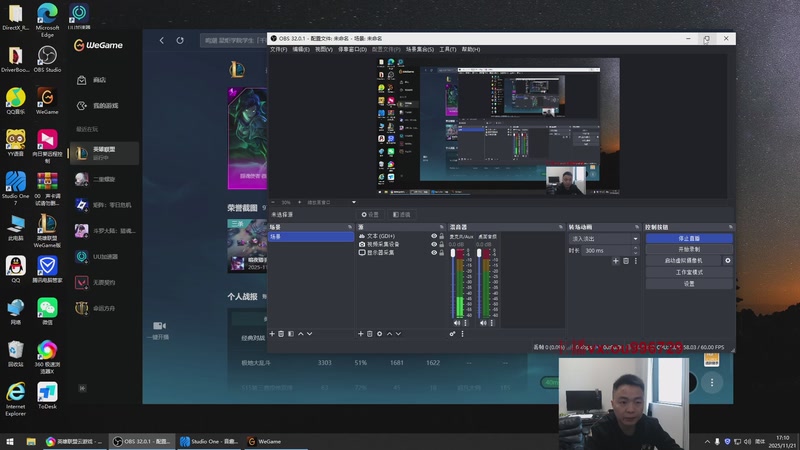Image resolution: width=800 pixels, height=450 pixels.
Task: Open Settings from the Controls panel
Action: pos(689,283)
